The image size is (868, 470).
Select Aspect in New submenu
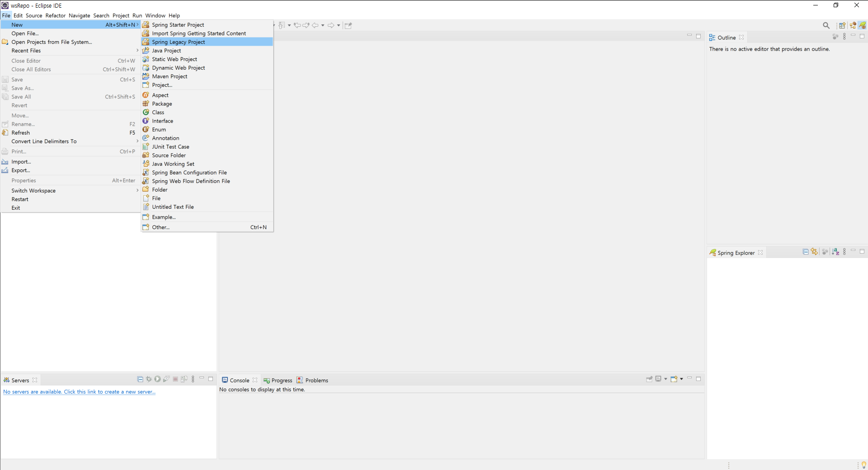point(207,95)
